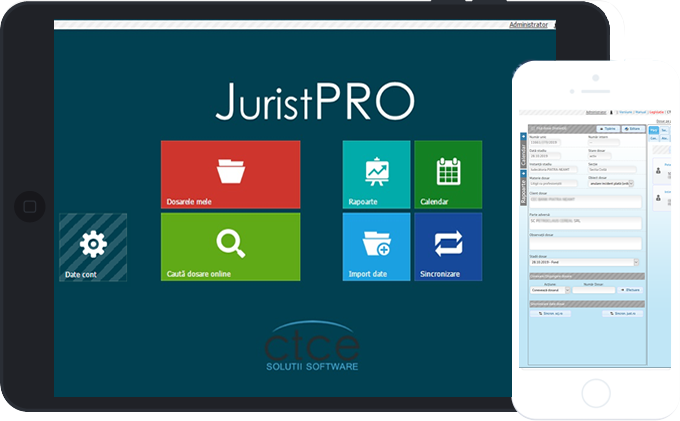
Task: Click the ctce Solutii Software logo
Action: (312, 346)
